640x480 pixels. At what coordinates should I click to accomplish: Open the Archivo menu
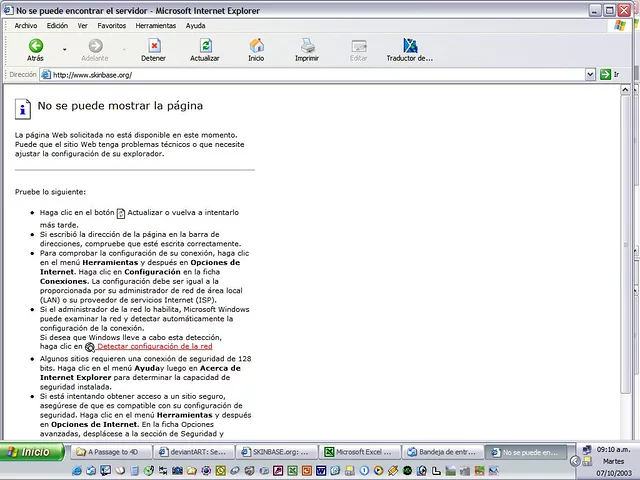(26, 25)
